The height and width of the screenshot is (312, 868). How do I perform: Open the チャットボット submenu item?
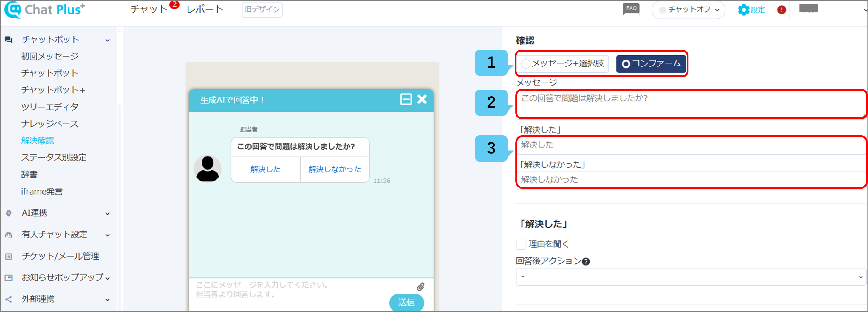pyautogui.click(x=50, y=73)
